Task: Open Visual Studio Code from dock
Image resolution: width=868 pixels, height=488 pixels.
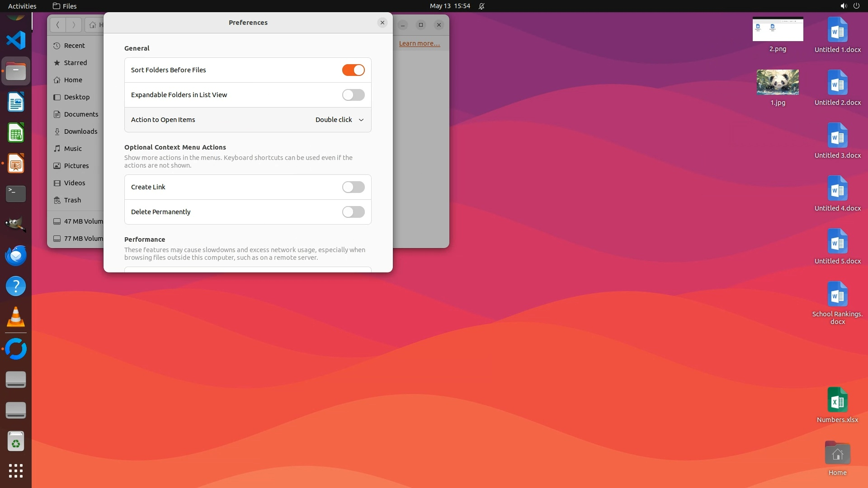Action: (x=16, y=41)
